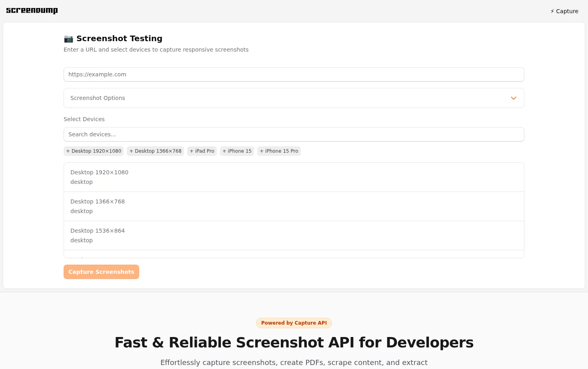Open the Capture link in the header
Screen dimensions: 588x369
[564, 11]
